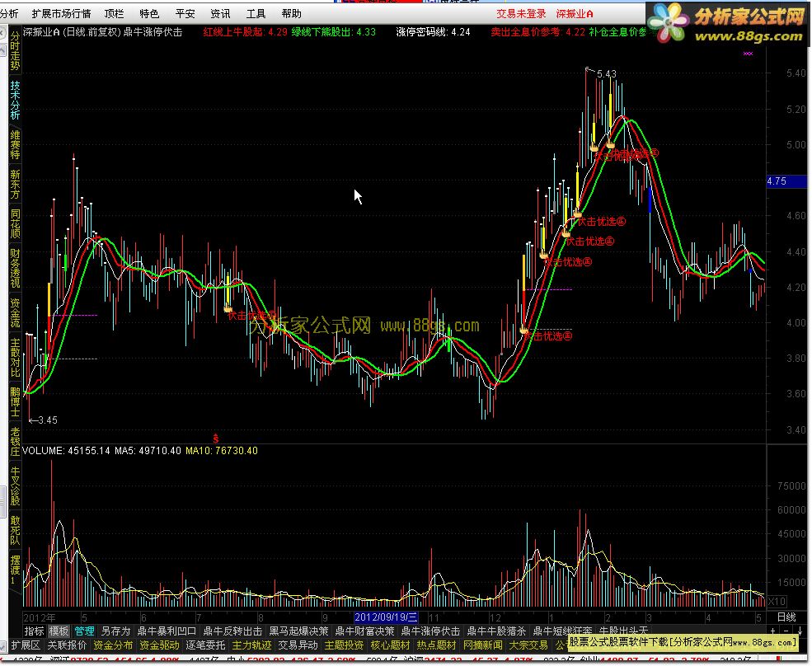
Task: Click the 交易未登录 login link
Action: [521, 13]
